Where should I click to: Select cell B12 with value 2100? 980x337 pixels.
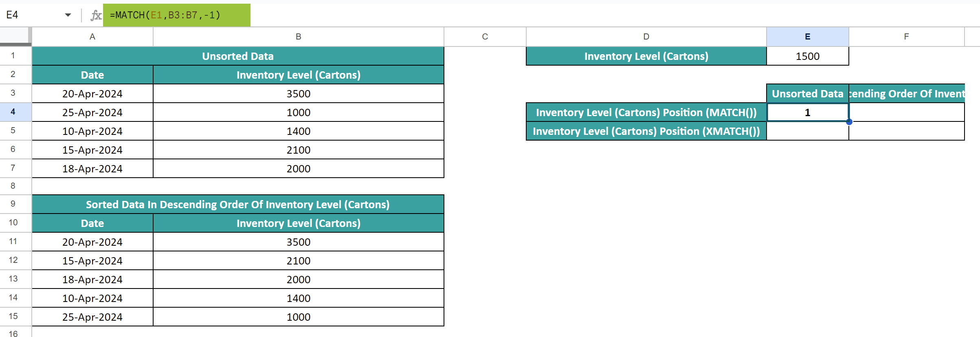[299, 261]
